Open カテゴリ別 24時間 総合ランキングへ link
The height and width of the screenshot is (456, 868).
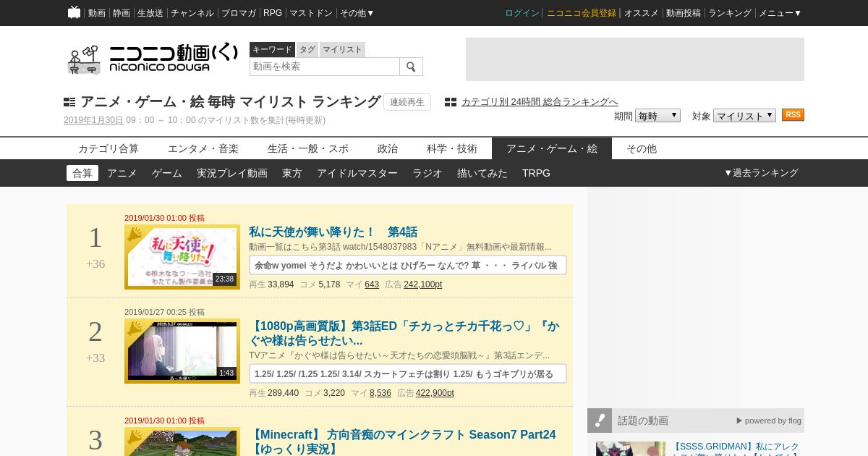(x=540, y=102)
